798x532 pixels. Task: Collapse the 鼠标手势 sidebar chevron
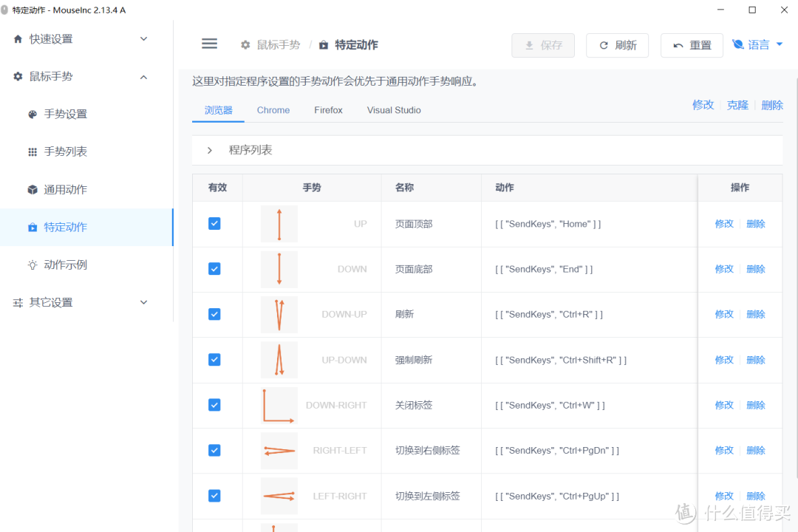[x=143, y=77]
